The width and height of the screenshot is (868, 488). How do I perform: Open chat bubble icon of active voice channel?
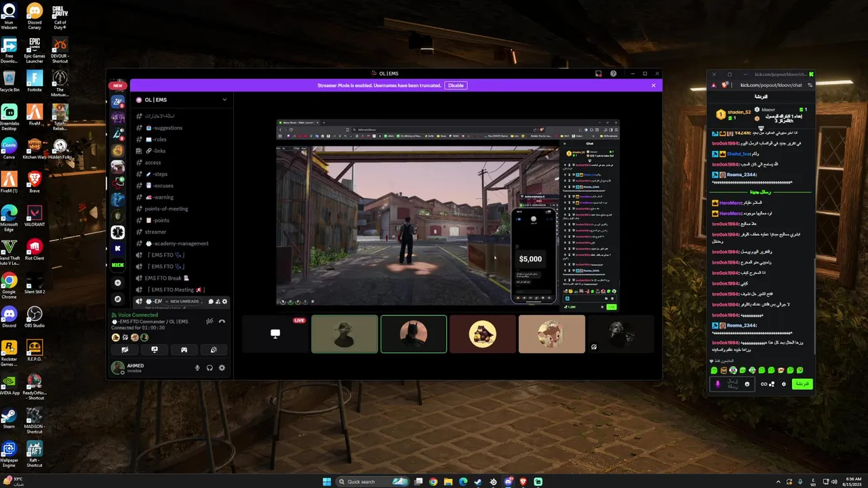pyautogui.click(x=210, y=302)
